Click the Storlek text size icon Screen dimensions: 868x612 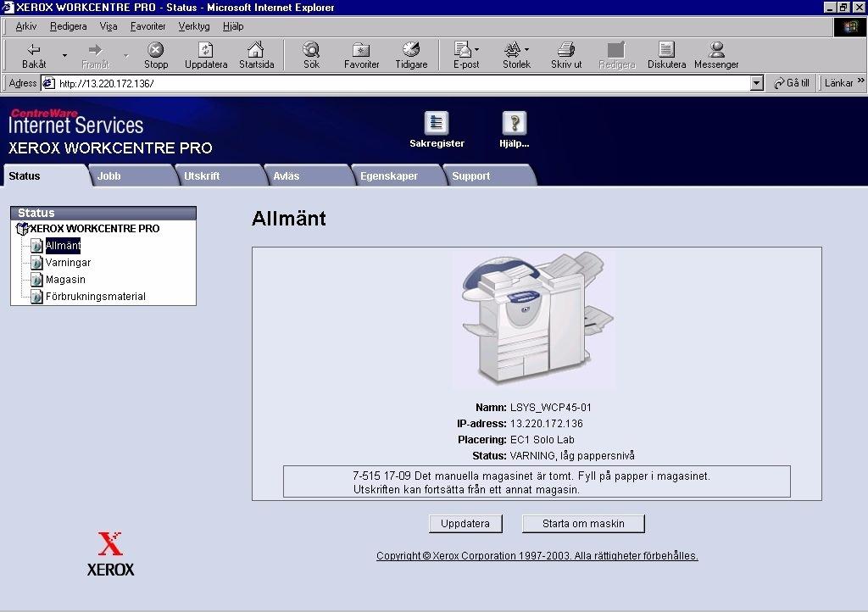click(x=513, y=50)
